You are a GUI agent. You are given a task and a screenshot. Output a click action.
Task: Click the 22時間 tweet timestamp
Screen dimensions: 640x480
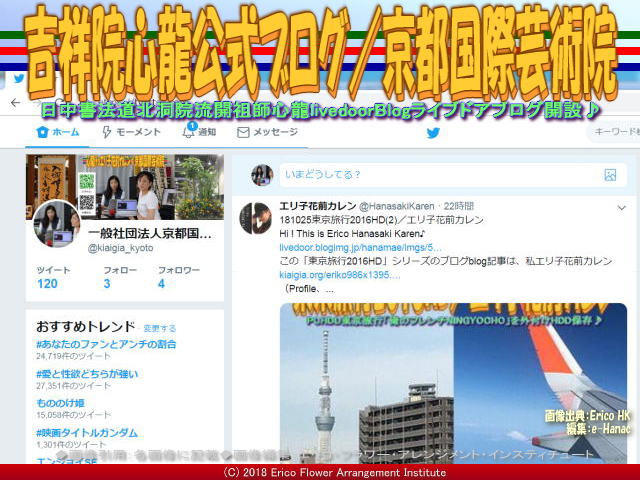pyautogui.click(x=459, y=207)
